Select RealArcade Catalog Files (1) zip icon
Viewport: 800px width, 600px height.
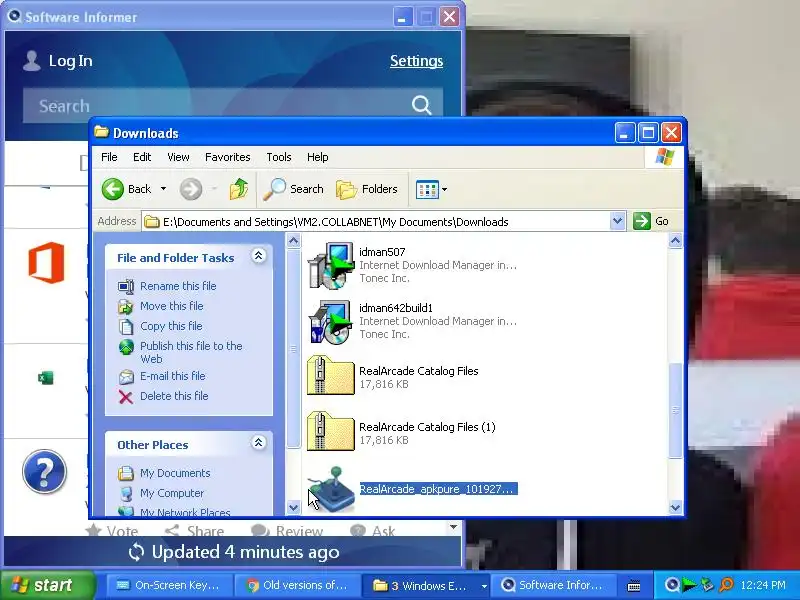click(x=331, y=432)
